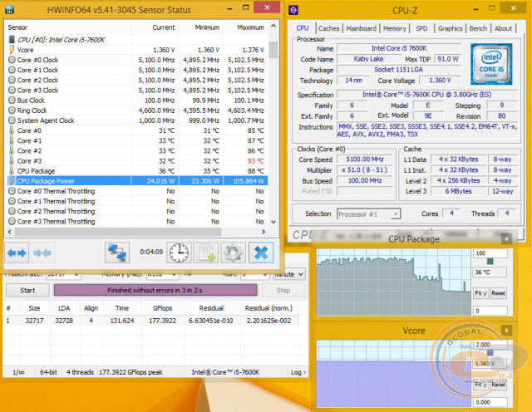Viewport: 532px width, 412px height.
Task: Click the CPU-Z title bar app icon
Action: (293, 10)
